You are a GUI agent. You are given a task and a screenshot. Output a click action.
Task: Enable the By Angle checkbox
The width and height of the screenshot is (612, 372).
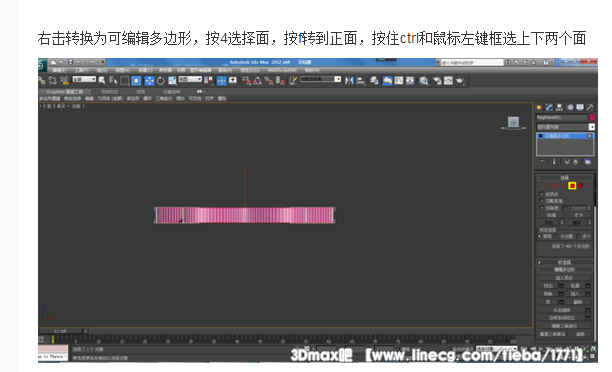click(x=542, y=208)
